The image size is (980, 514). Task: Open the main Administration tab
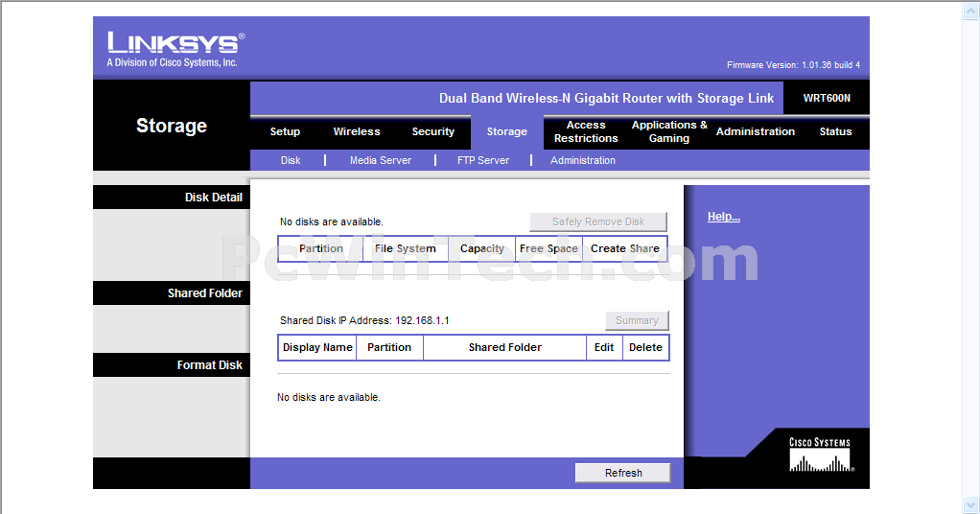pyautogui.click(x=755, y=132)
